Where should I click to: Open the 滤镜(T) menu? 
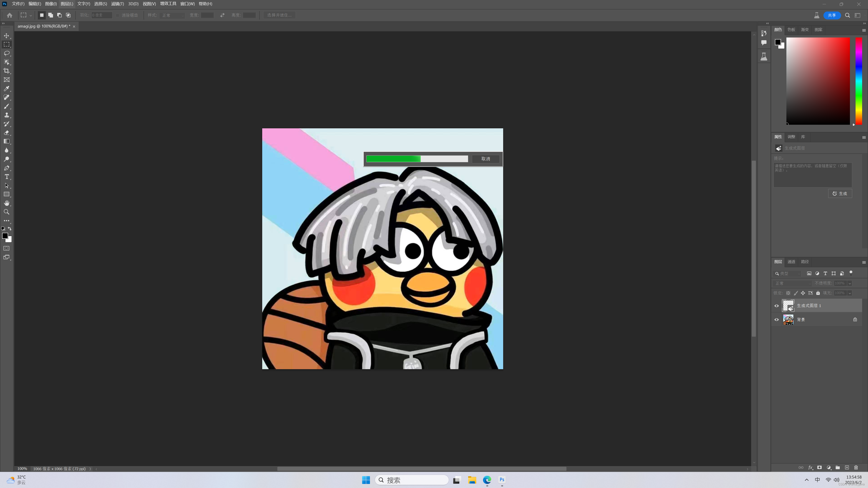coord(117,4)
